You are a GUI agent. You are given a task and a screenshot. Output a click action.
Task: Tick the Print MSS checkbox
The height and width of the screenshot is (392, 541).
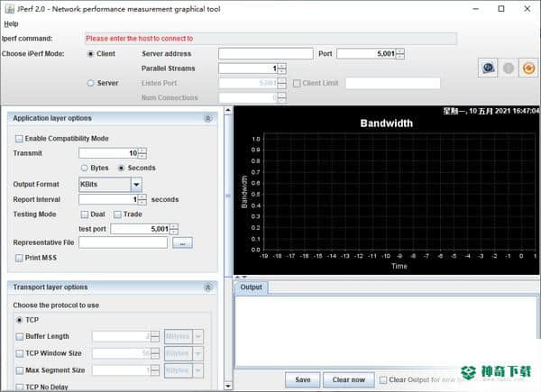coord(19,258)
